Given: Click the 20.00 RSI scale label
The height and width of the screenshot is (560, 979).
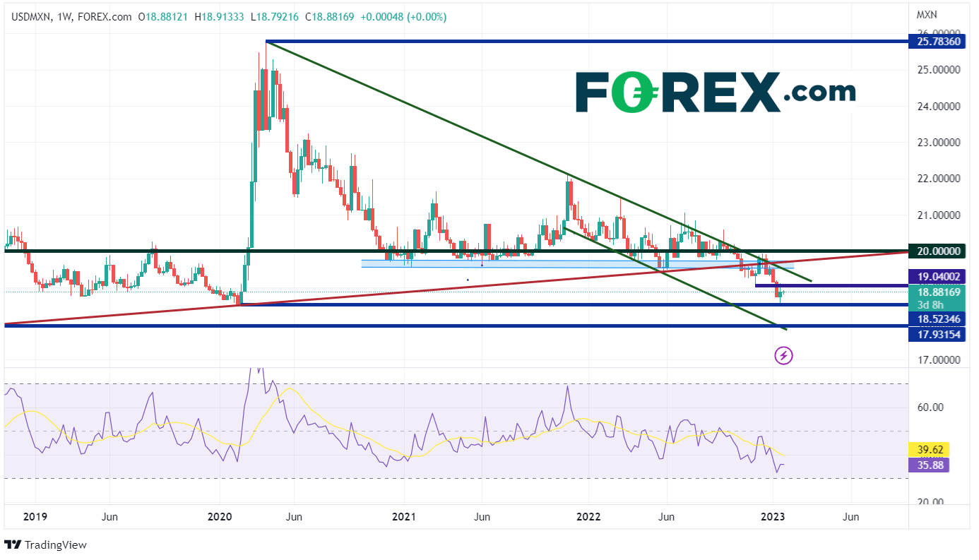Looking at the screenshot, I should [930, 502].
